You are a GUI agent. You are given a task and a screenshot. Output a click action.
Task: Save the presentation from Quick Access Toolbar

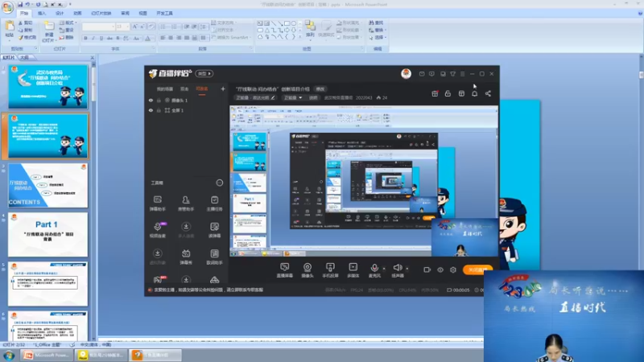tap(19, 5)
